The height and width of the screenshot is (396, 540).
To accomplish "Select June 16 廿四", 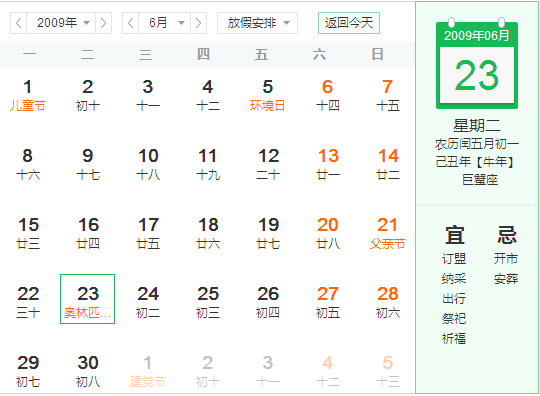I will click(x=87, y=233).
